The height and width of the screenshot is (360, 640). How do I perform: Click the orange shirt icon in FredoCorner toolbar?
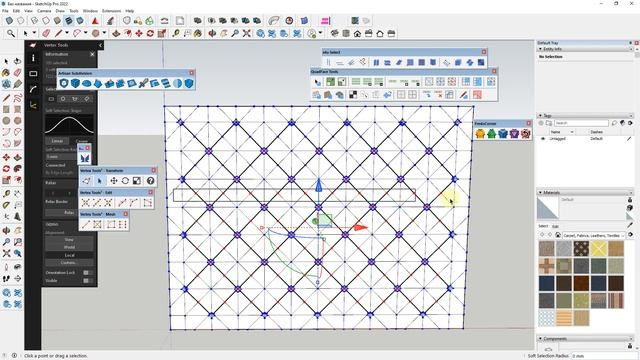click(480, 133)
